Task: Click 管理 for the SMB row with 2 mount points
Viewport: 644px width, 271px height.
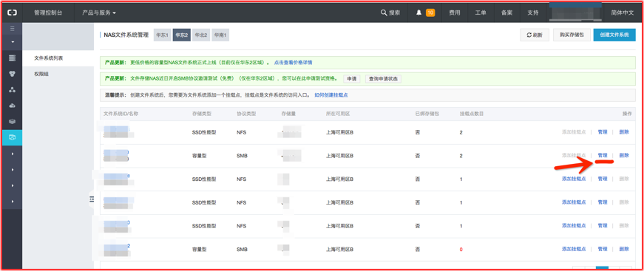Action: click(602, 155)
